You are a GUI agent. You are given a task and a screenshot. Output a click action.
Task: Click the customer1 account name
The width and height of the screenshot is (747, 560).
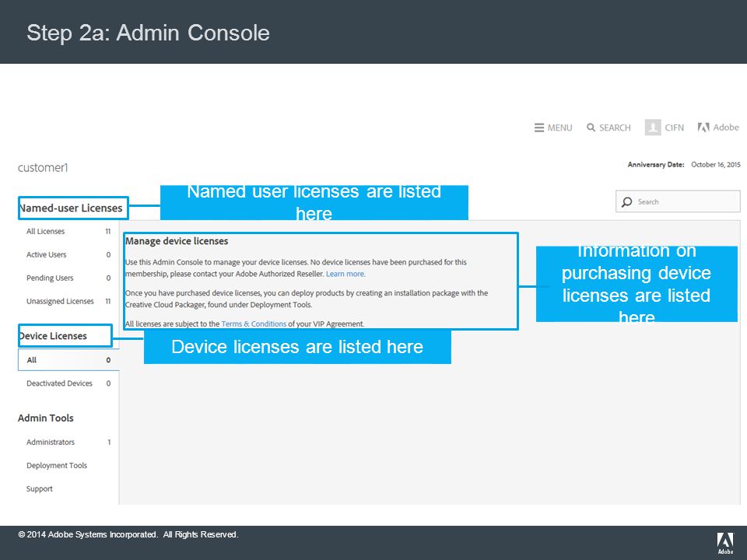click(x=43, y=168)
